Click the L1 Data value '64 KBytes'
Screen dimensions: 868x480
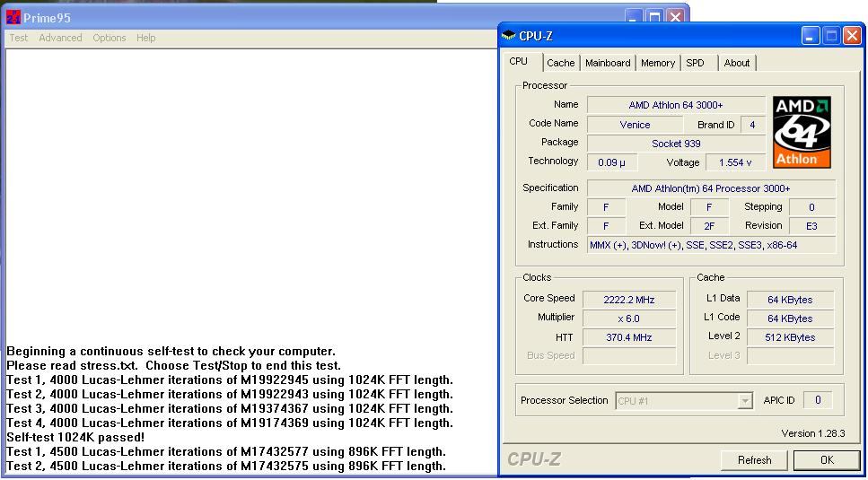790,300
